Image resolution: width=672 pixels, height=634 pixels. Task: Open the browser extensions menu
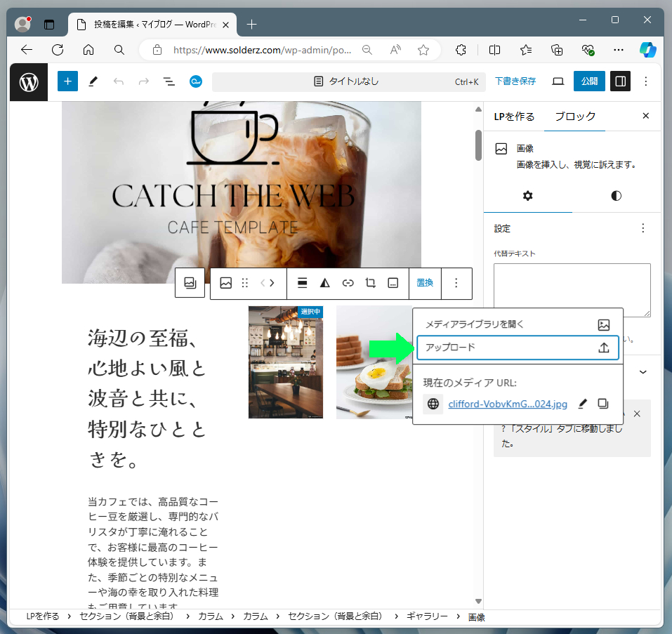(461, 50)
